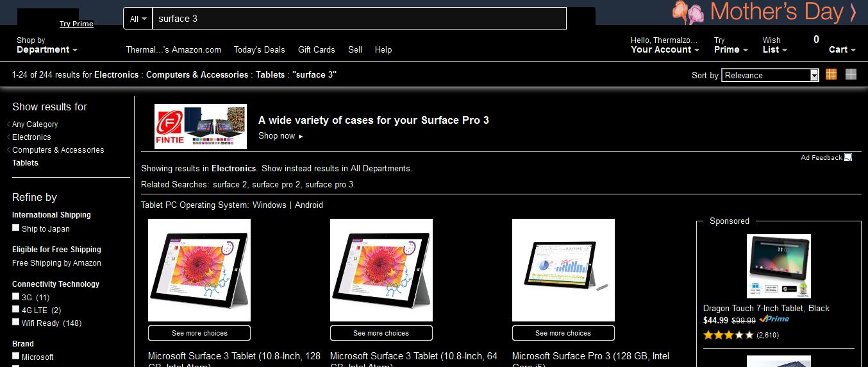Click the Fintie brand logo image

(201, 126)
